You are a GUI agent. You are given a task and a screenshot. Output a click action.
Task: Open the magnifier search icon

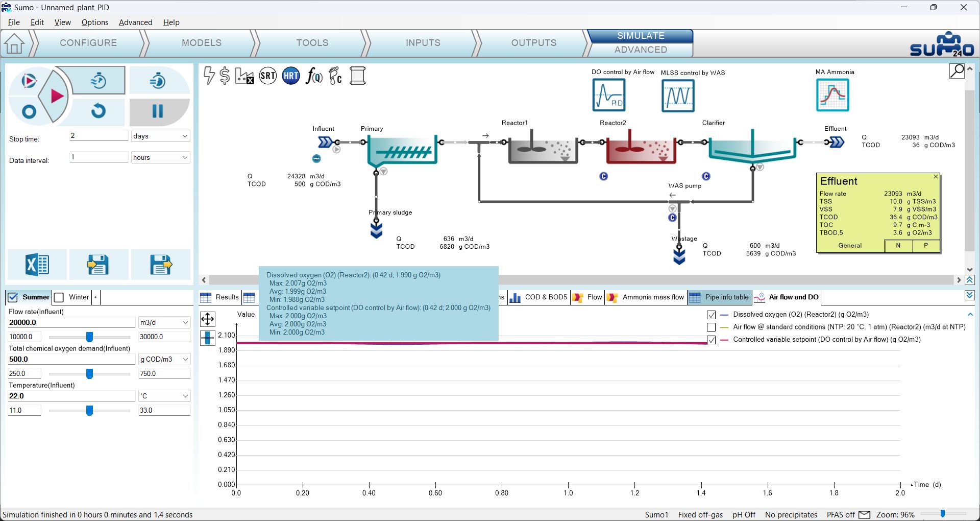pos(957,71)
